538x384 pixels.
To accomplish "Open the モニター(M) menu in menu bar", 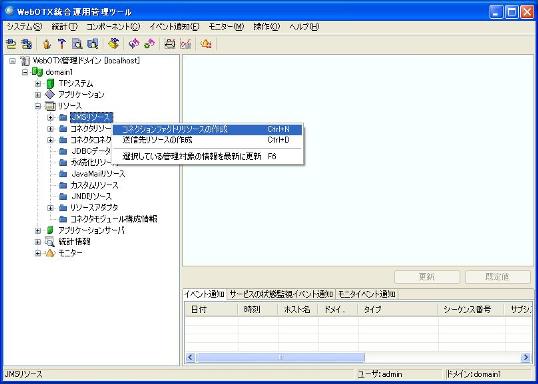I will tap(226, 27).
